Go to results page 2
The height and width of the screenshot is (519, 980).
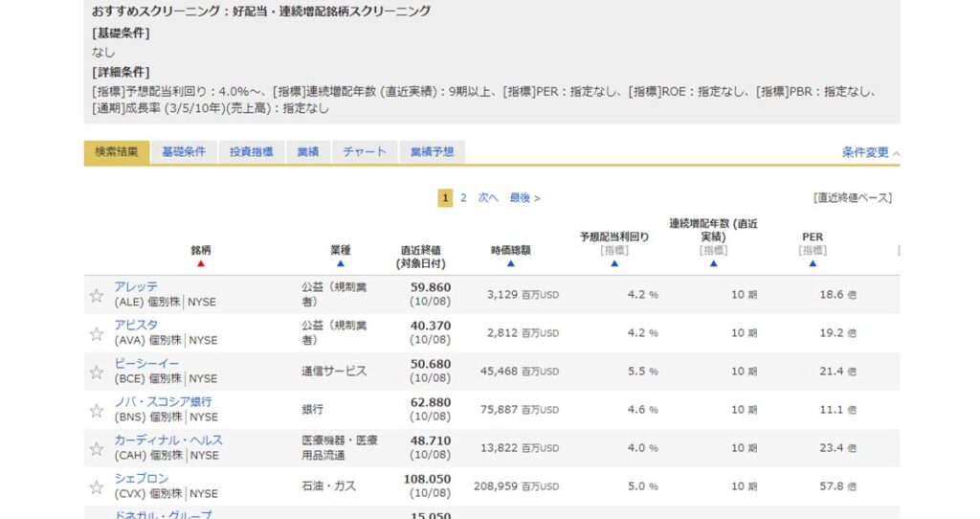point(463,198)
